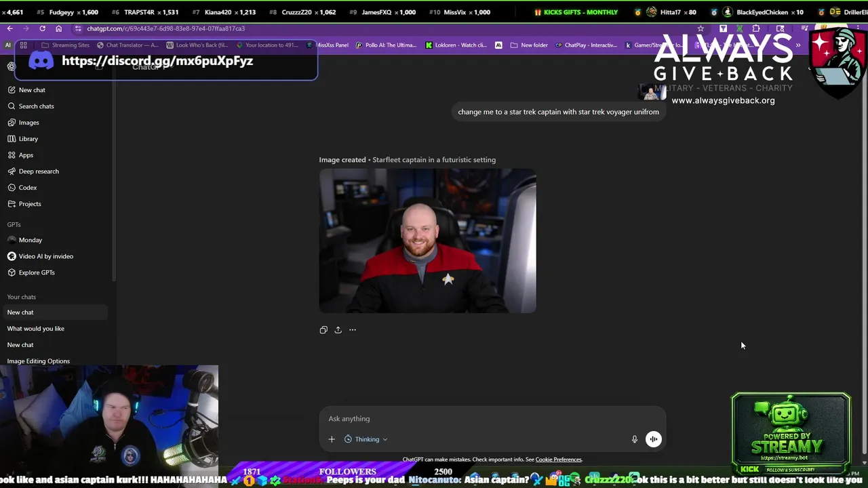Click the user prompt message bubble
The width and height of the screenshot is (868, 488).
[x=558, y=112]
